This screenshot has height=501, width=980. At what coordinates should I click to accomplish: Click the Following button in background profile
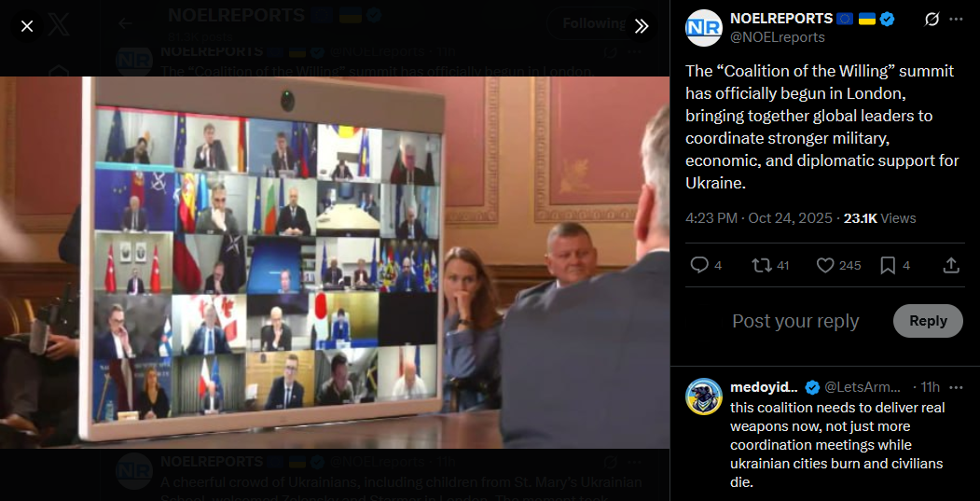[594, 23]
